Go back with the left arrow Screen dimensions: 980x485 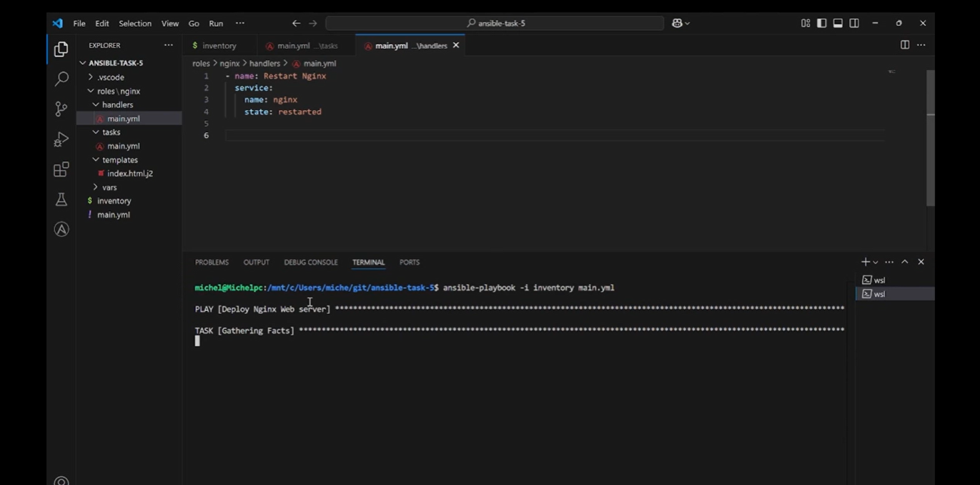pos(296,24)
